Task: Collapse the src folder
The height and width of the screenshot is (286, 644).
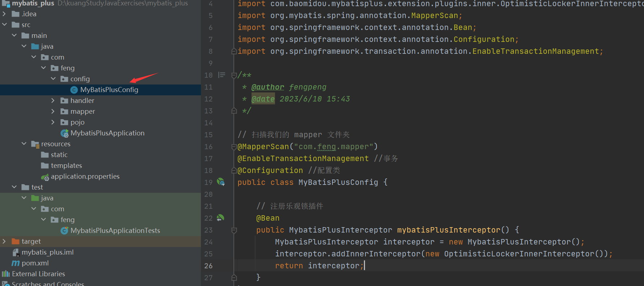Action: [5, 25]
